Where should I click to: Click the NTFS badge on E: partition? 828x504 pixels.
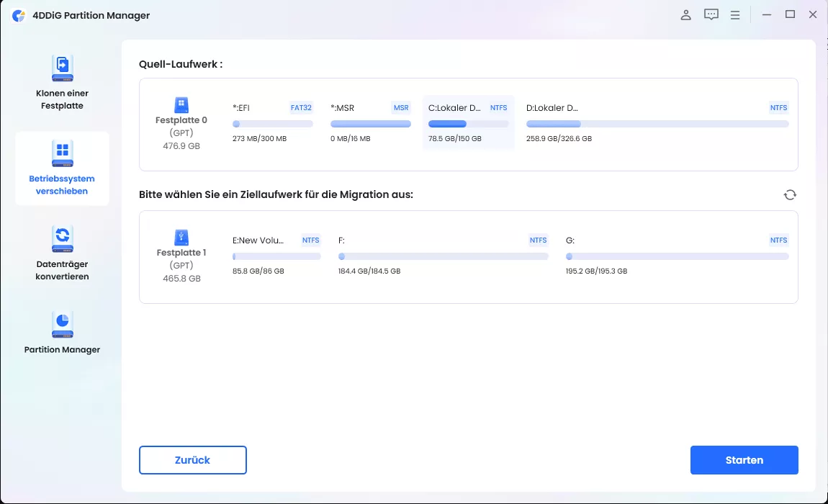coord(310,240)
